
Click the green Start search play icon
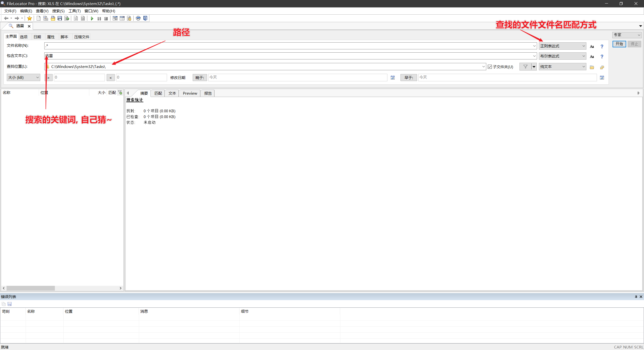point(92,18)
